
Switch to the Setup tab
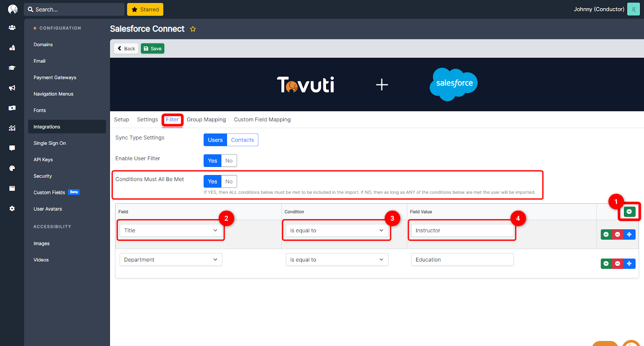(122, 119)
